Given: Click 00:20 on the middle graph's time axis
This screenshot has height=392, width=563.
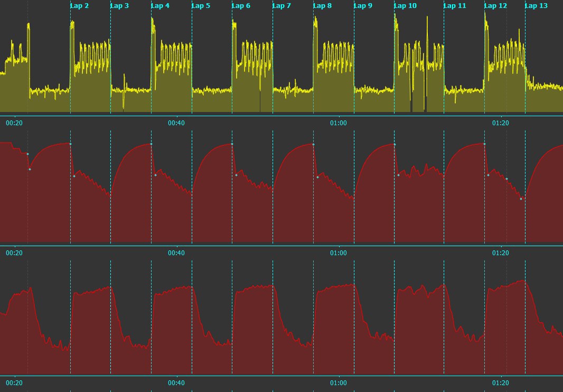Looking at the screenshot, I should tap(14, 253).
